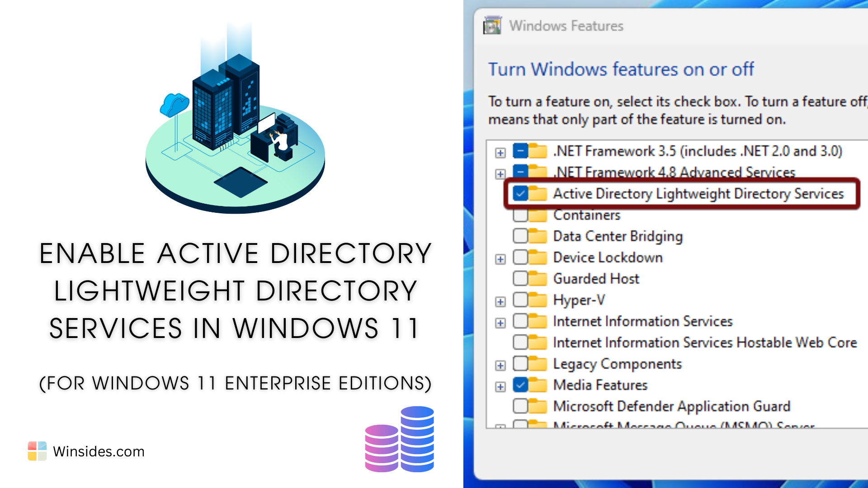The height and width of the screenshot is (488, 868).
Task: Uncheck Active Directory Lightweight Directory Services
Action: tap(521, 194)
